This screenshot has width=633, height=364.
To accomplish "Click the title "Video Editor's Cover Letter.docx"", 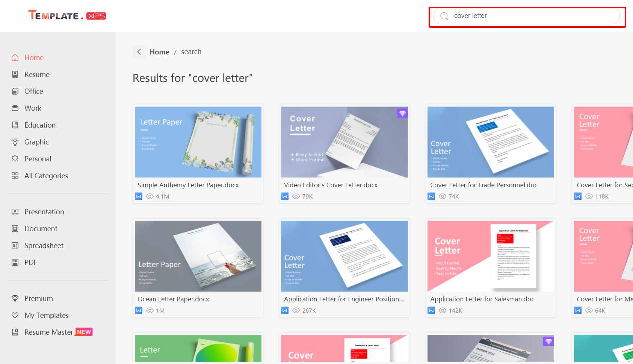I will pyautogui.click(x=331, y=185).
